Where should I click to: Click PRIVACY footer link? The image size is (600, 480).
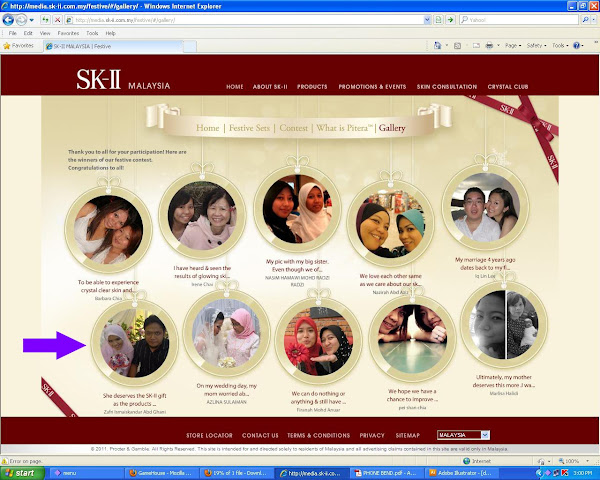click(x=372, y=436)
